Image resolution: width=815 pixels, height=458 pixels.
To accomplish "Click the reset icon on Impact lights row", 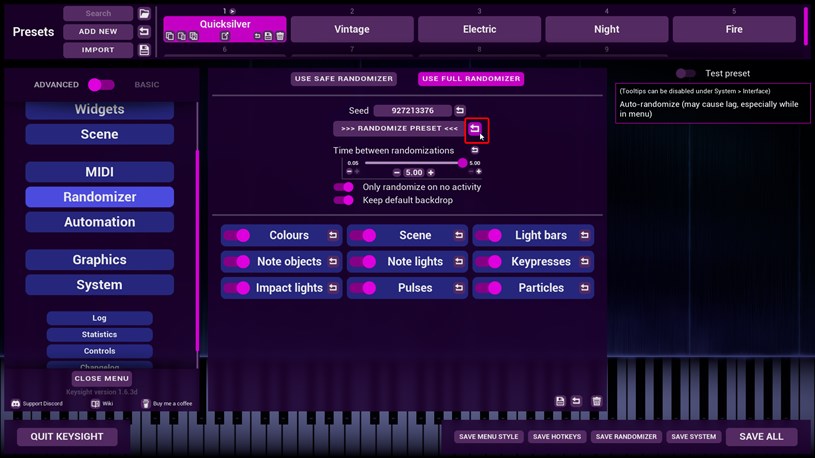I will (x=333, y=287).
